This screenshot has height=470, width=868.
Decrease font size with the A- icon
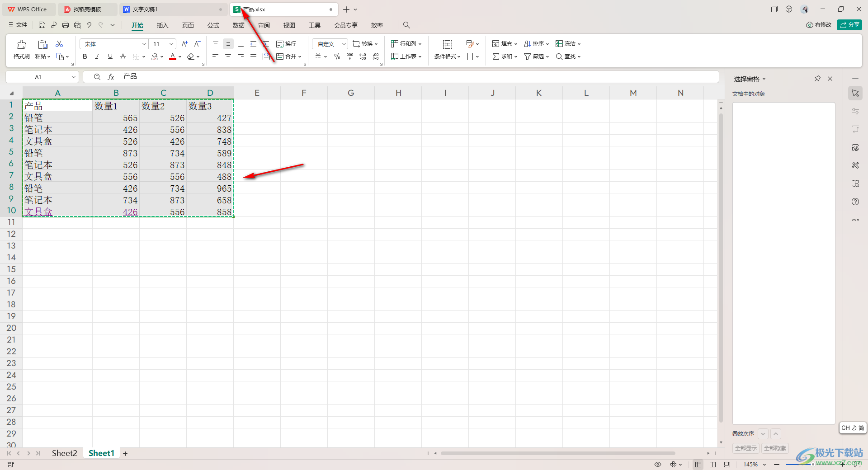[x=197, y=44]
